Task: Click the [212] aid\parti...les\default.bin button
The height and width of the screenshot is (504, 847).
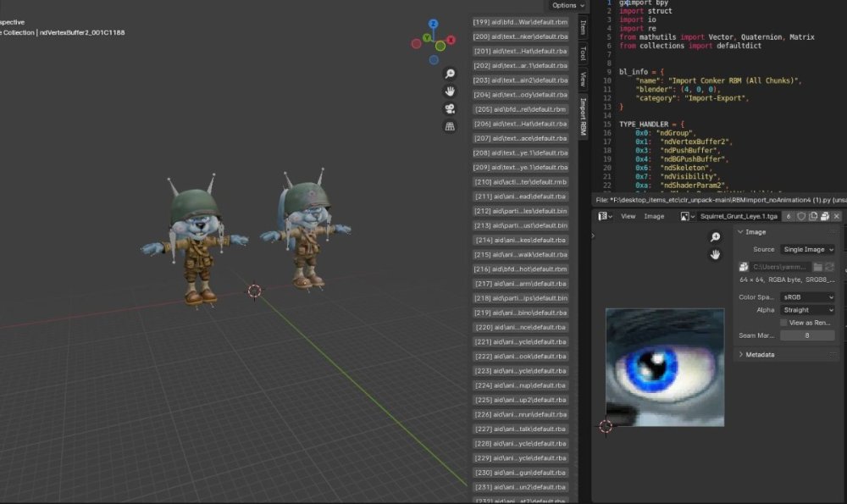Action: [520, 211]
